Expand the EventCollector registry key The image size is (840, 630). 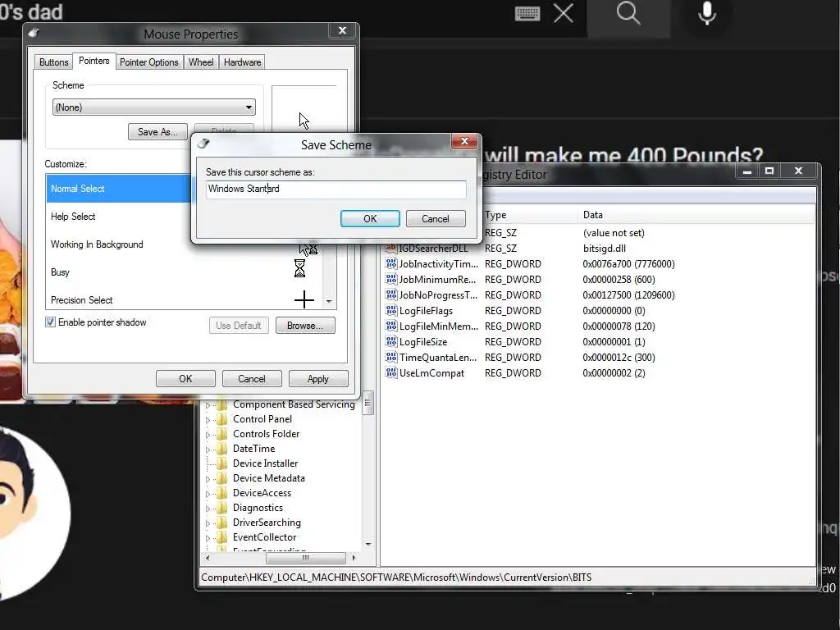208,538
